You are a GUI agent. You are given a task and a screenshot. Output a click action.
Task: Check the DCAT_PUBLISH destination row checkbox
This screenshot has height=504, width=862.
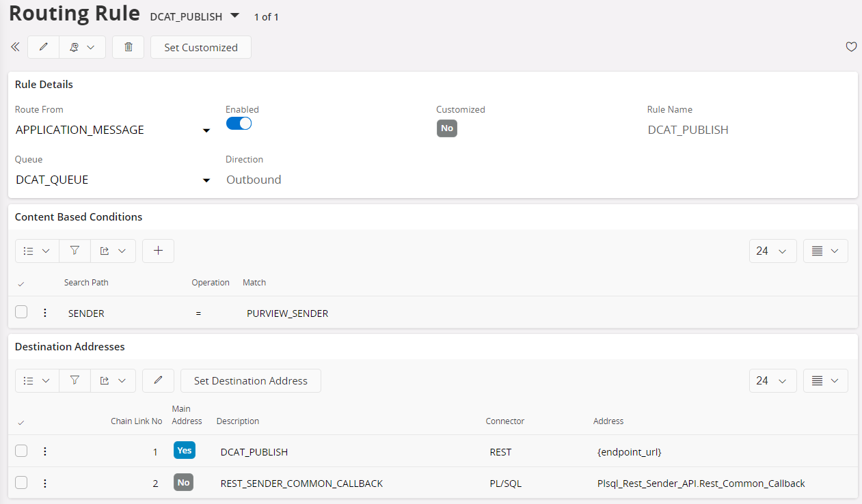(21, 451)
